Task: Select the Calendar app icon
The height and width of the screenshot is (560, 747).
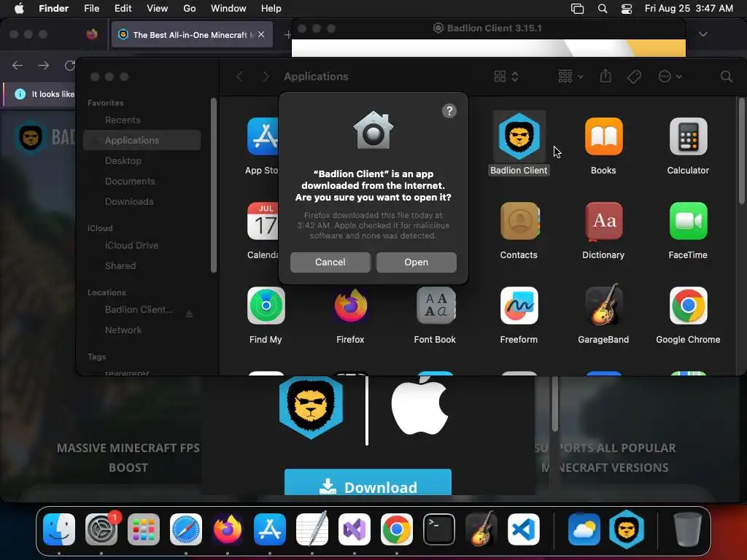Action: click(x=263, y=221)
